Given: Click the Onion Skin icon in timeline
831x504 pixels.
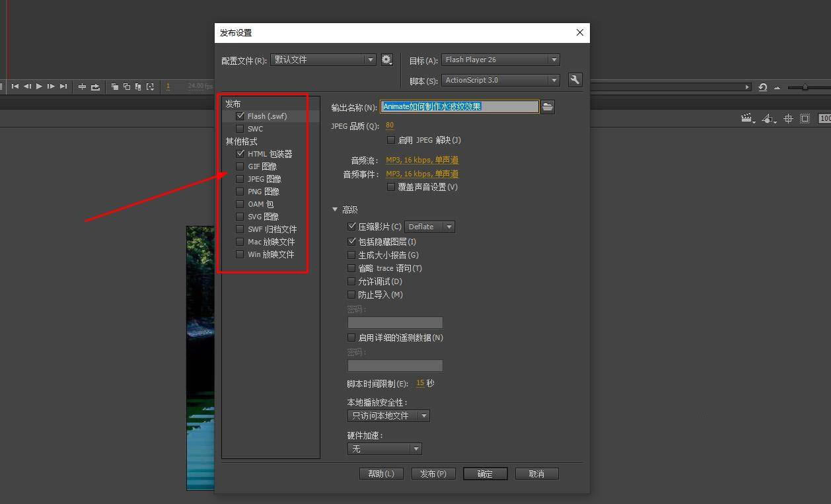Looking at the screenshot, I should (x=115, y=87).
